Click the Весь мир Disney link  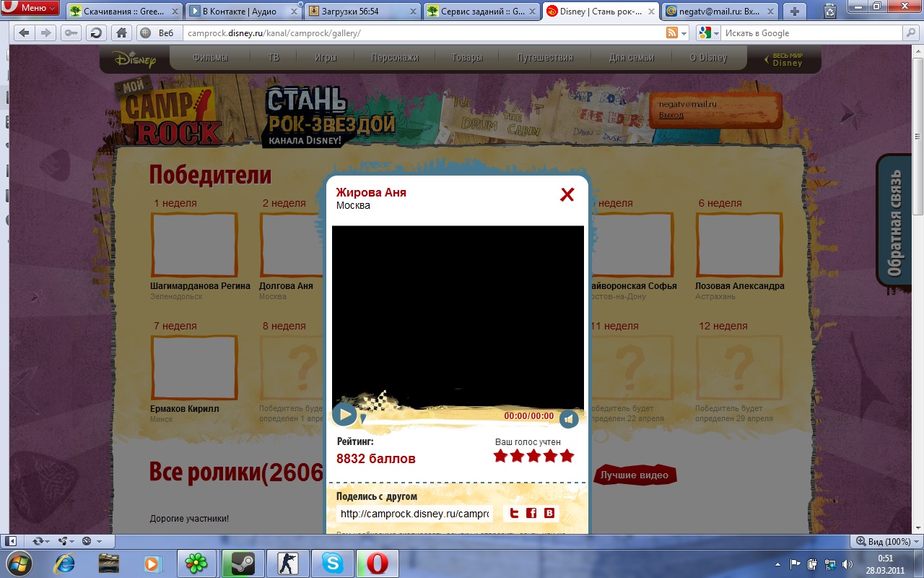pyautogui.click(x=785, y=59)
